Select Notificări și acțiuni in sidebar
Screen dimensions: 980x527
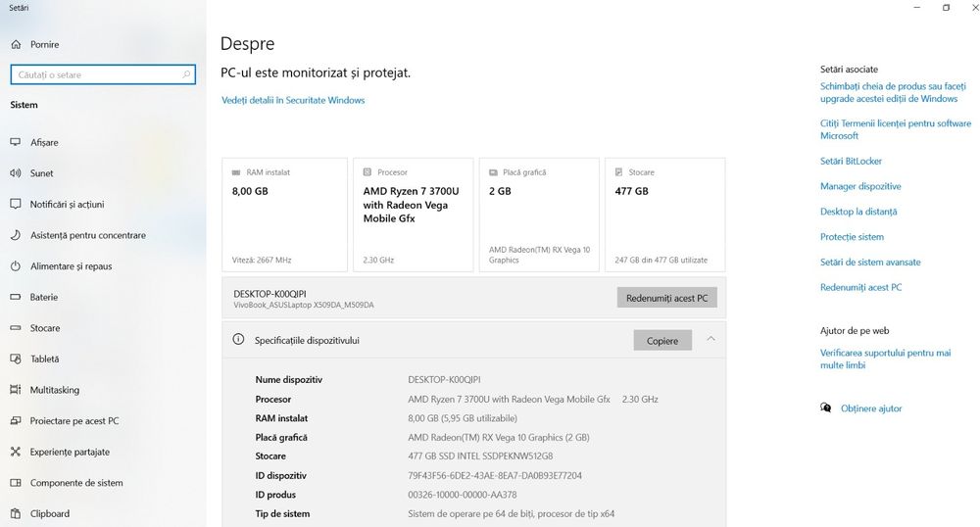coord(67,204)
